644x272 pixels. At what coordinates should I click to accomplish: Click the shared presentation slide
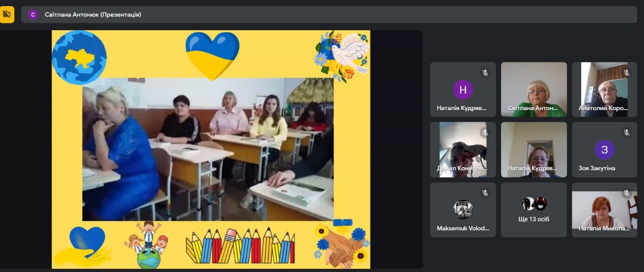click(211, 149)
